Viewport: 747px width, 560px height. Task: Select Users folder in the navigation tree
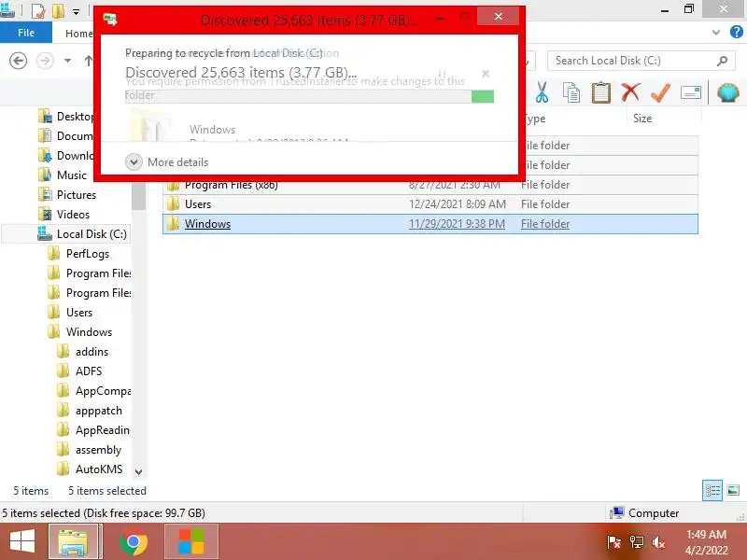pyautogui.click(x=70, y=313)
